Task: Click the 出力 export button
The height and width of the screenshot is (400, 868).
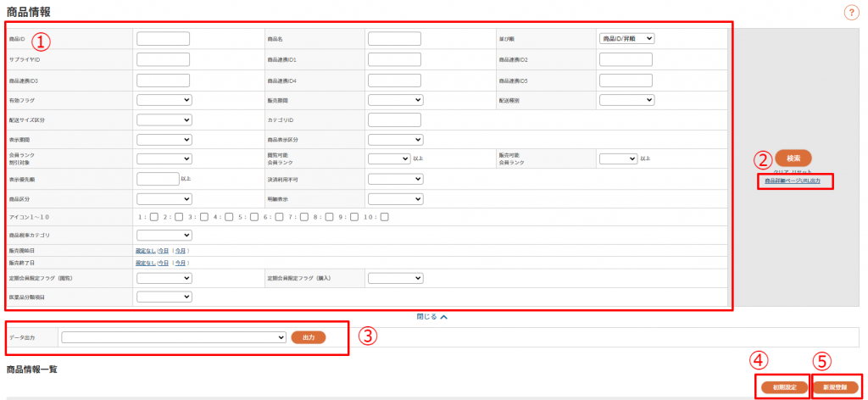Action: [309, 337]
